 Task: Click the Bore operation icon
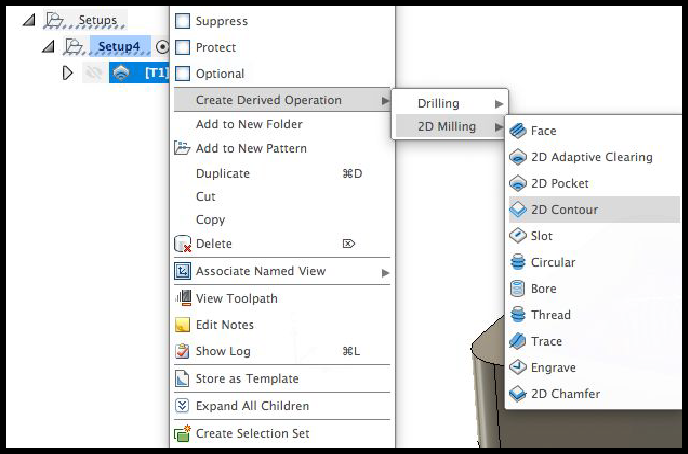point(518,289)
